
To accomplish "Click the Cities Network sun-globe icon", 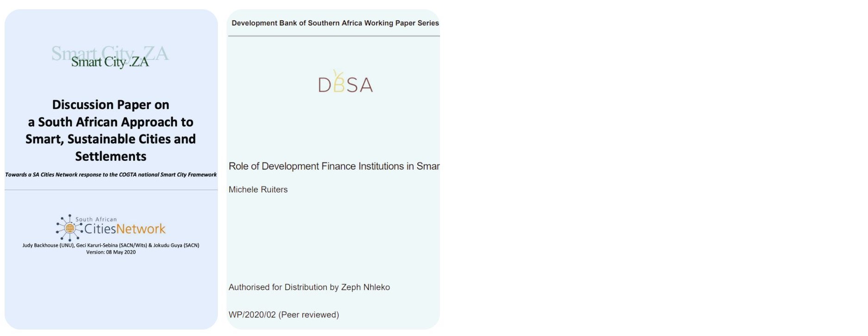I will coord(69,228).
